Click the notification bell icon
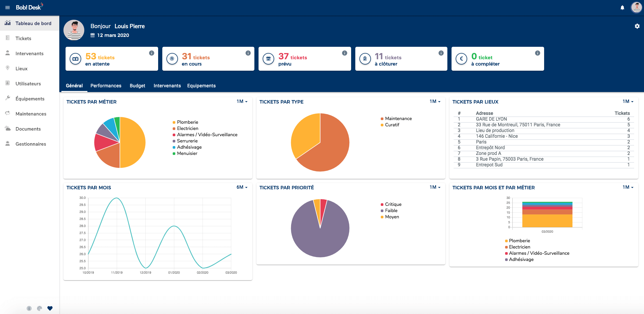The image size is (644, 314). [622, 8]
